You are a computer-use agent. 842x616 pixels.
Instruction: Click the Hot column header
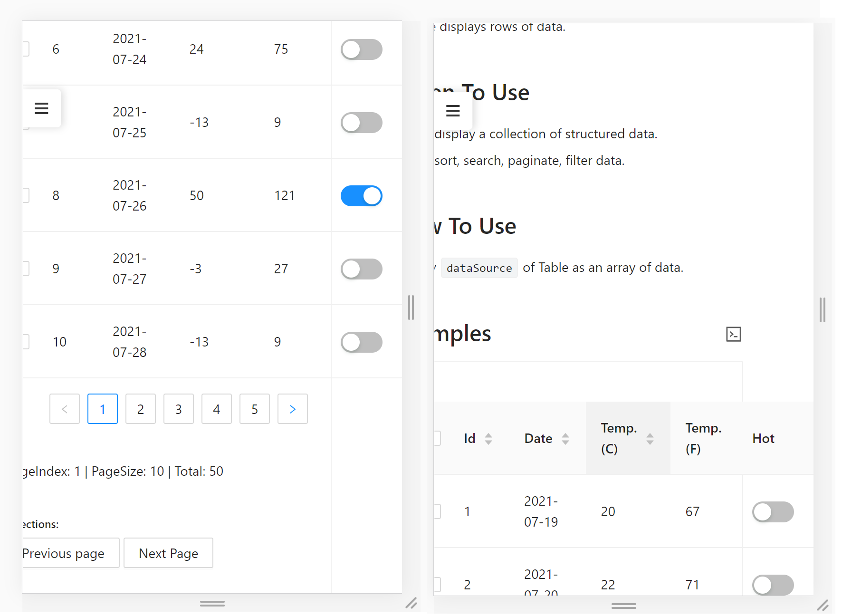coord(764,439)
